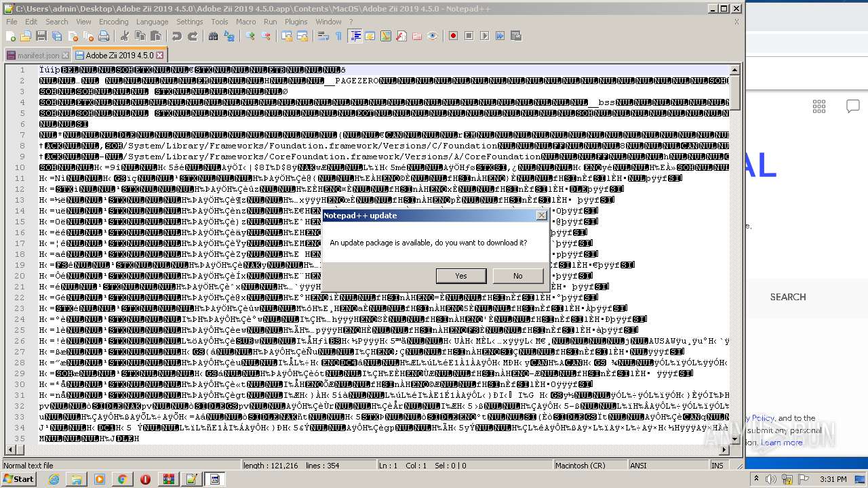Image resolution: width=868 pixels, height=488 pixels.
Task: Click the Undo arrow icon
Action: coord(177,36)
